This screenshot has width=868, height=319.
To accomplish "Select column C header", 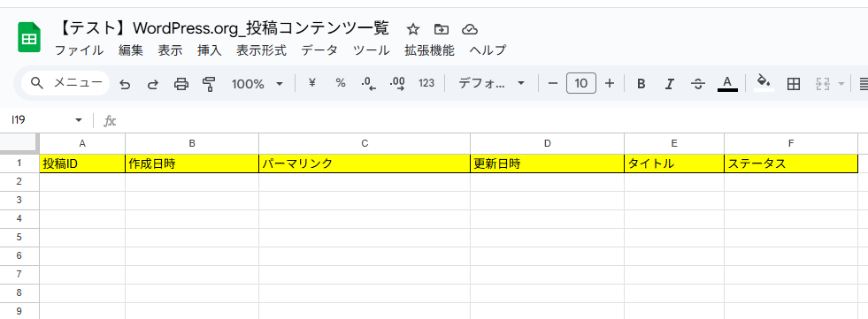I will pos(365,143).
